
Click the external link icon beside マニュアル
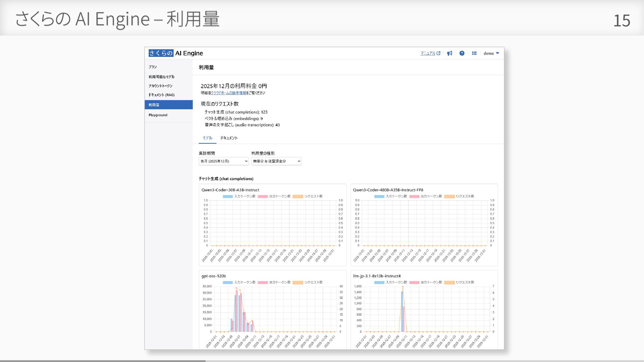point(438,53)
